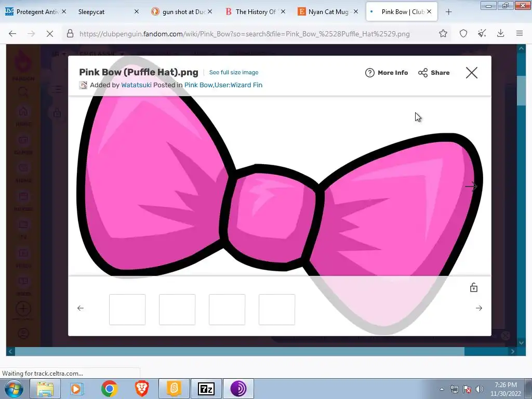Screen dimensions: 532x399
Task: Open More Info for the image
Action: 387,73
